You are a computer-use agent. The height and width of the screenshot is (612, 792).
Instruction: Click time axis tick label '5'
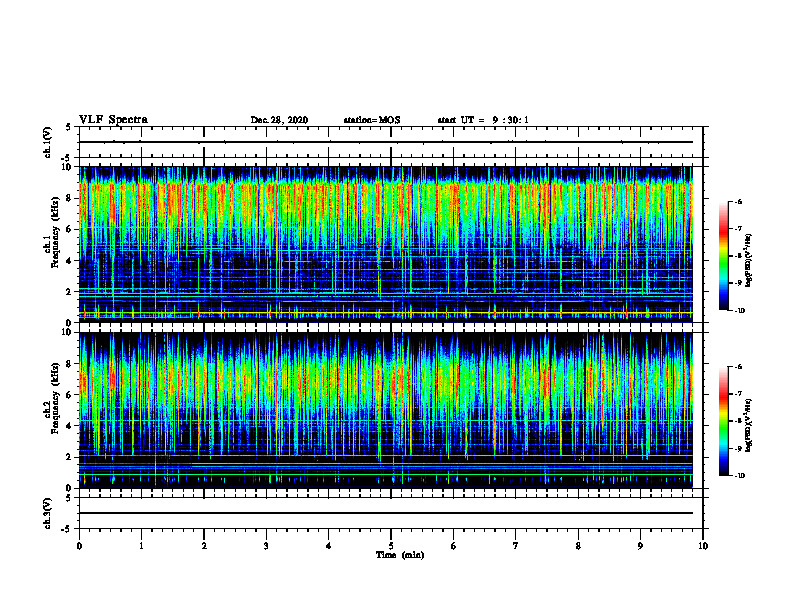[391, 546]
